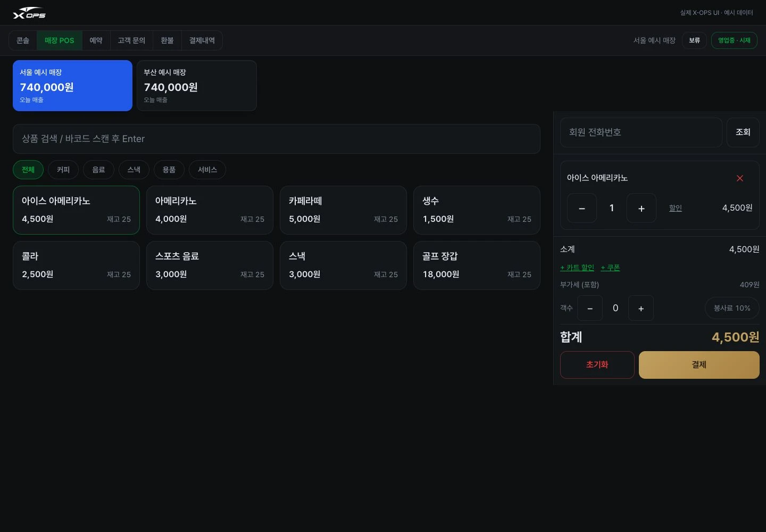Switch to the 매장 POS tab
766x532 pixels.
(60, 40)
